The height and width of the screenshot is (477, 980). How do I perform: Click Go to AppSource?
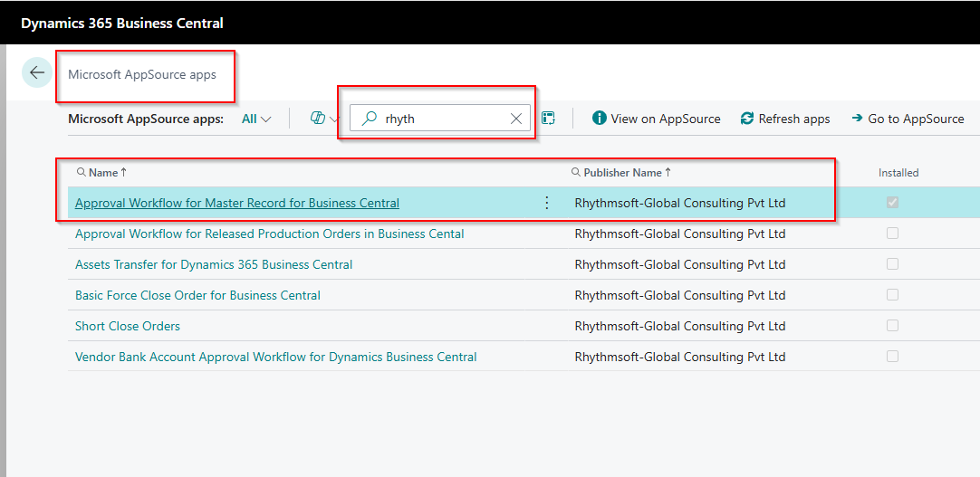point(908,119)
